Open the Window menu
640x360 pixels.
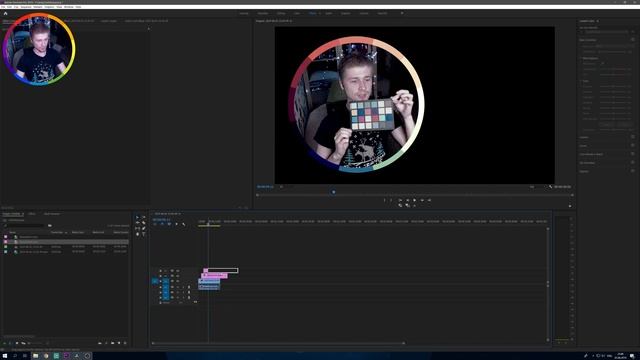coord(69,7)
